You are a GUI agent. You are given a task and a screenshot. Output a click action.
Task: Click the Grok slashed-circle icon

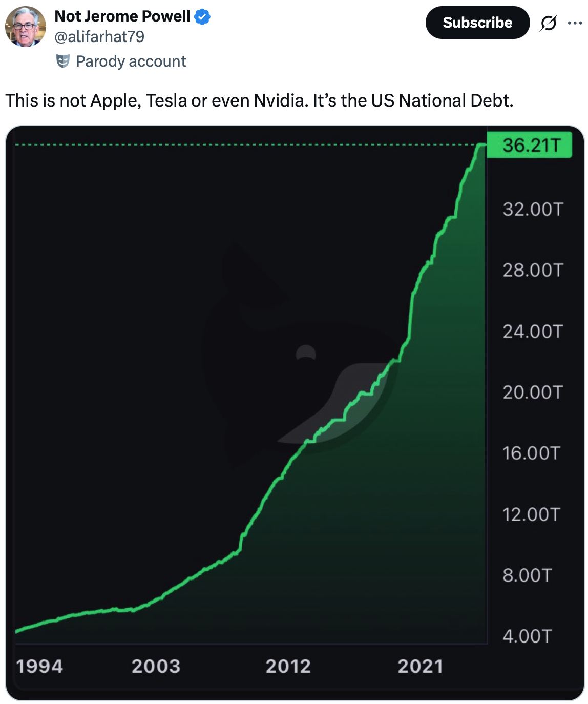[548, 23]
